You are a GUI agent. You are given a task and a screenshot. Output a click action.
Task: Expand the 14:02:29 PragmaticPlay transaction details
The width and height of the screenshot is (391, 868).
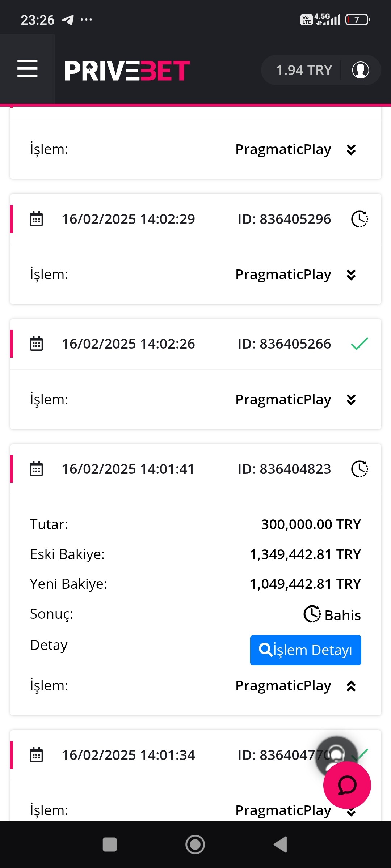pos(351,275)
